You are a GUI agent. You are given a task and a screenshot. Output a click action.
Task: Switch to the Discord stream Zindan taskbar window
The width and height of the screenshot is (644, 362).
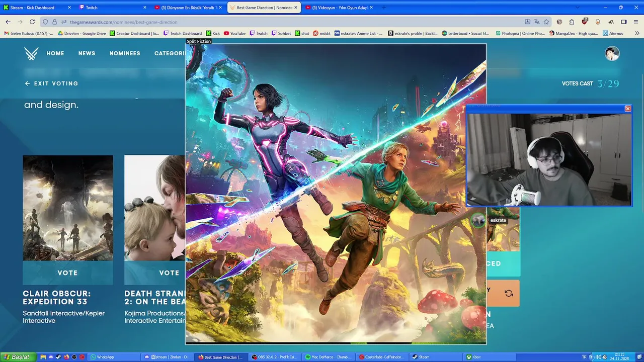pos(168,357)
